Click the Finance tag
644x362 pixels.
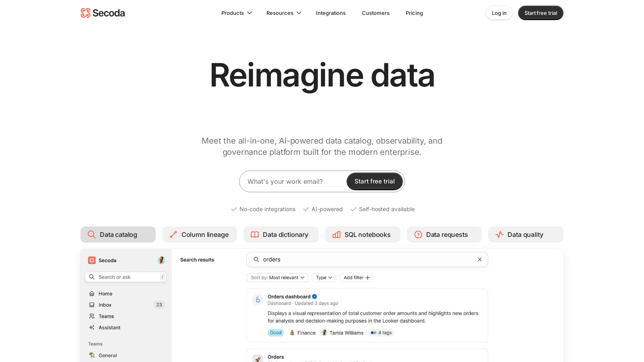pos(302,333)
